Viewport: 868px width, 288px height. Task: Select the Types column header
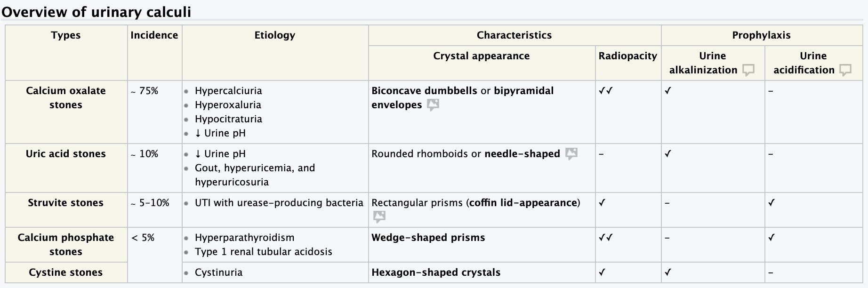click(x=66, y=35)
